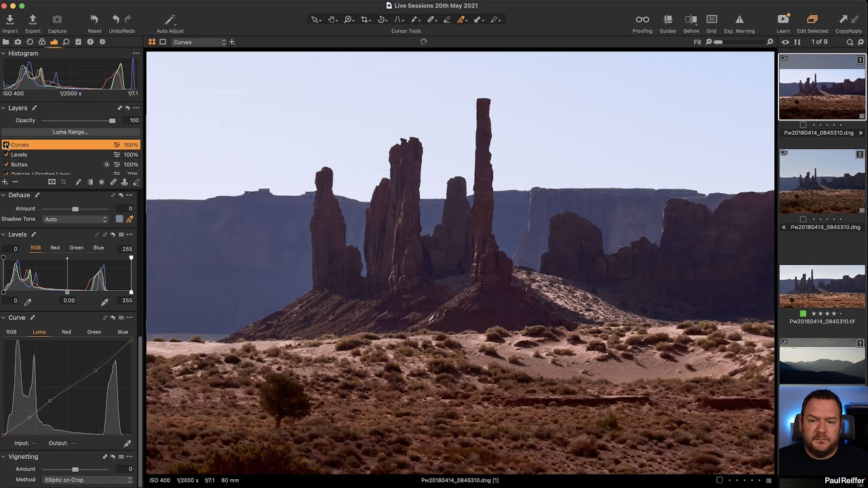The image size is (868, 488).
Task: Switch viewer to single-view mode
Action: click(x=163, y=42)
